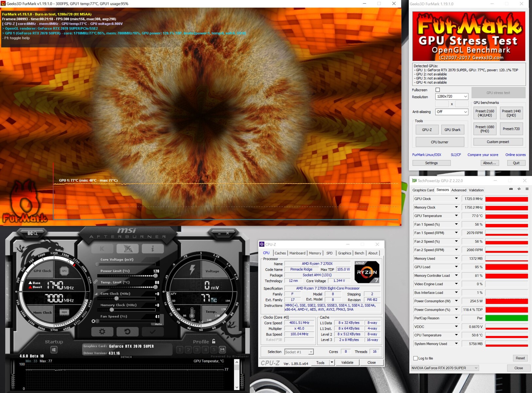The width and height of the screenshot is (532, 393).
Task: Click the Core Clock slider handle
Action: tap(116, 298)
